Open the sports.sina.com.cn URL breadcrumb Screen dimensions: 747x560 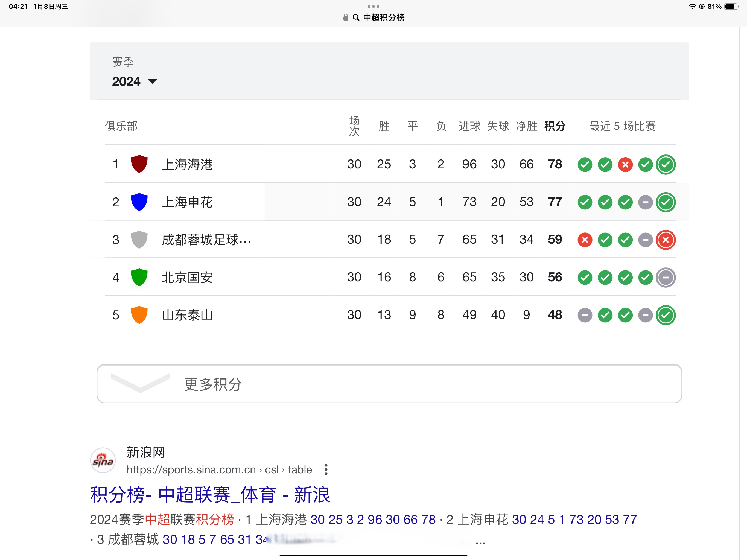[219, 469]
